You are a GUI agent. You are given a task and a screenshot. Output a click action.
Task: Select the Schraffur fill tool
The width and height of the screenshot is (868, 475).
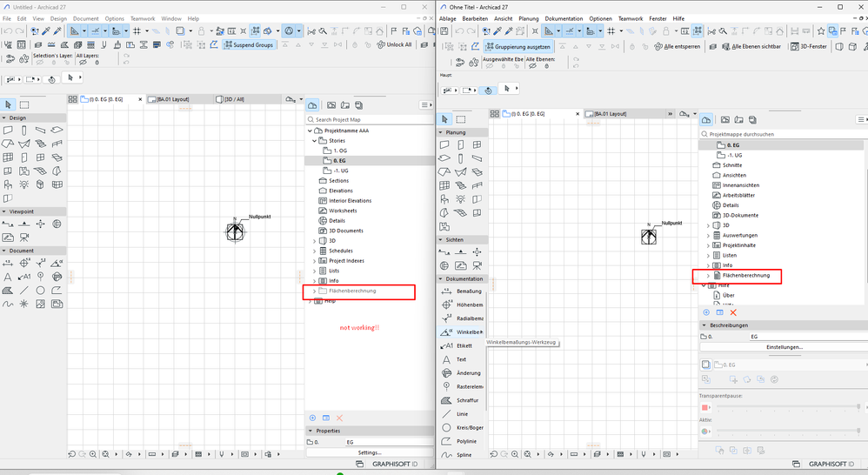click(462, 400)
